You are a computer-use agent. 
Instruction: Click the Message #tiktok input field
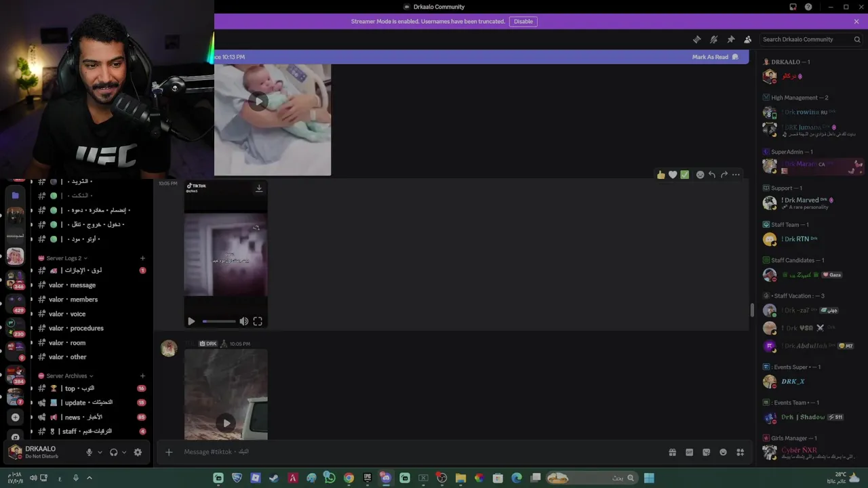tap(420, 452)
